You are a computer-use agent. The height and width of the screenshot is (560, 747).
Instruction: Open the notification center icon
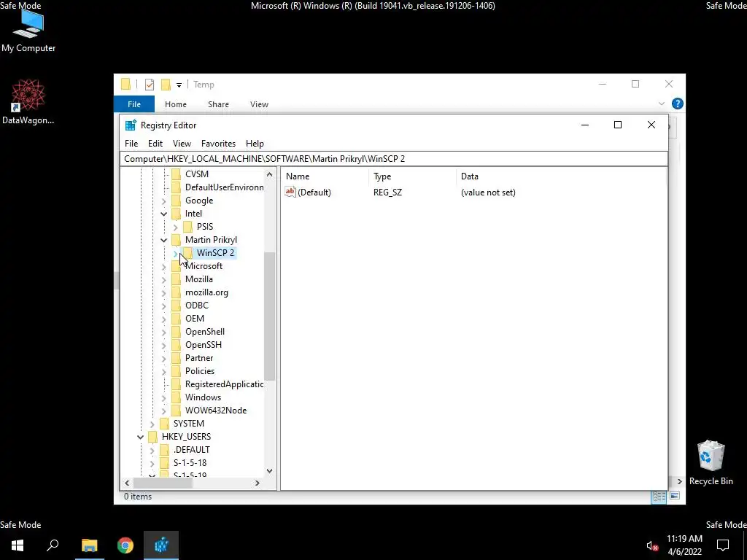click(x=723, y=545)
